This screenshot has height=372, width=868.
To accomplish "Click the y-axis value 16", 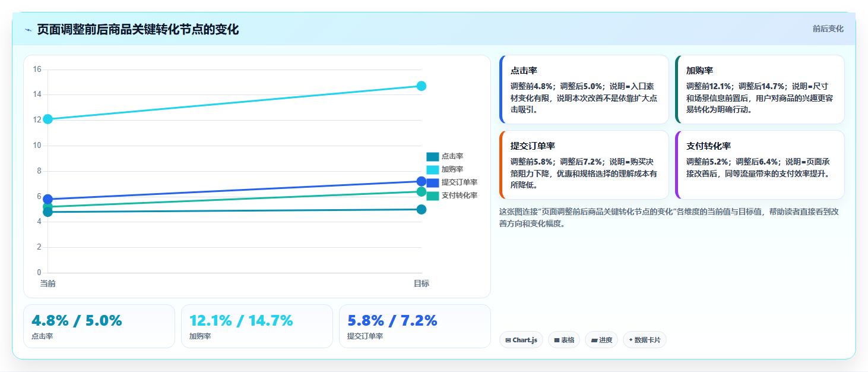I will pyautogui.click(x=37, y=70).
